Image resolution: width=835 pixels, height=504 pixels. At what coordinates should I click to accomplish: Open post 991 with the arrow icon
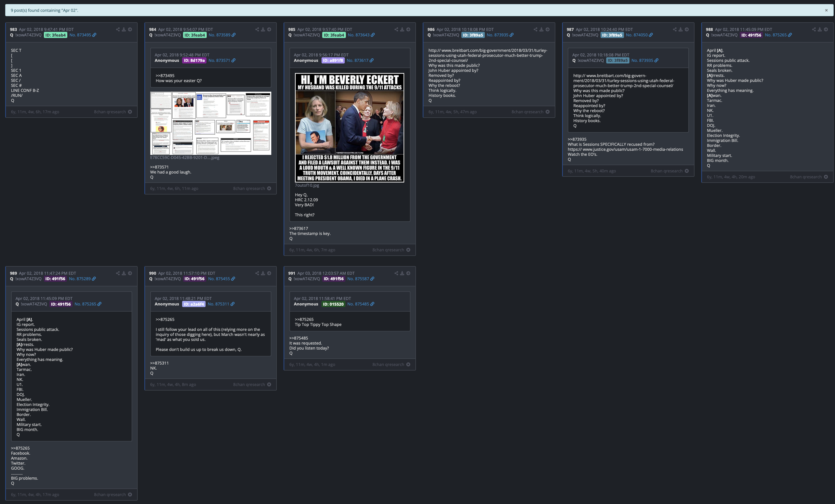(x=408, y=273)
